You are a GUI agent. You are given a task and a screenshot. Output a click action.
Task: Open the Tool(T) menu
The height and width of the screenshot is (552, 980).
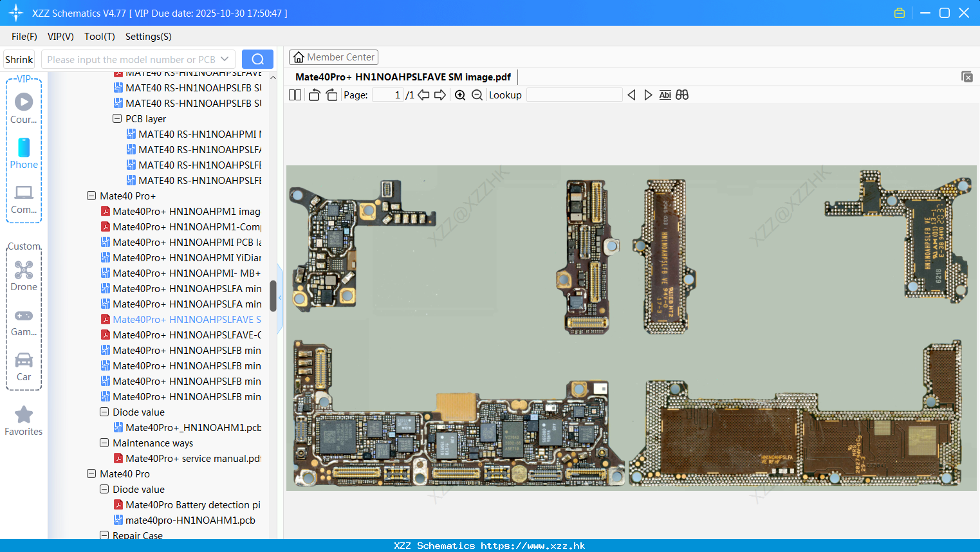click(100, 36)
